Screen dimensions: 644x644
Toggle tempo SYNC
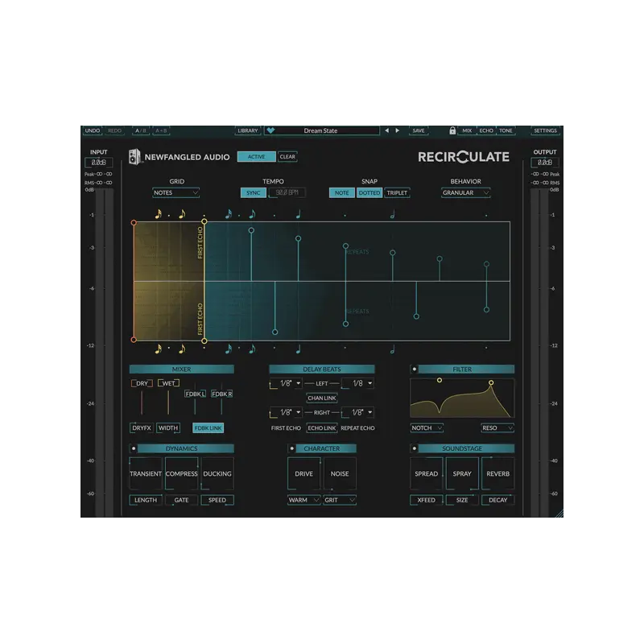point(254,193)
